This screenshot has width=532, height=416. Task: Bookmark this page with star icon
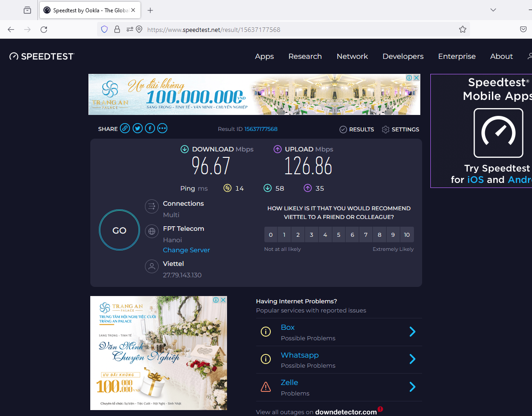[463, 30]
